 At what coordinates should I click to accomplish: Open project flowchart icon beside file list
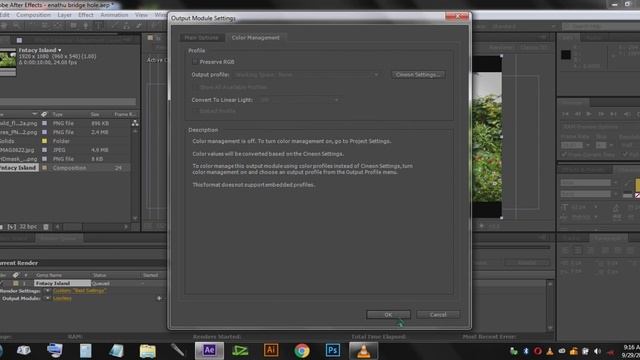135,123
